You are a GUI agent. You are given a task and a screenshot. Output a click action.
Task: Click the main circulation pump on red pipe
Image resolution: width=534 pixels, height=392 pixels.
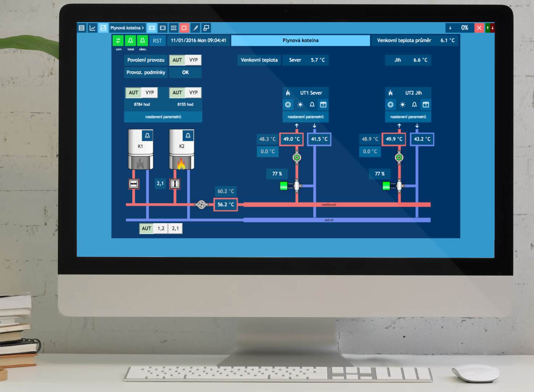(202, 205)
